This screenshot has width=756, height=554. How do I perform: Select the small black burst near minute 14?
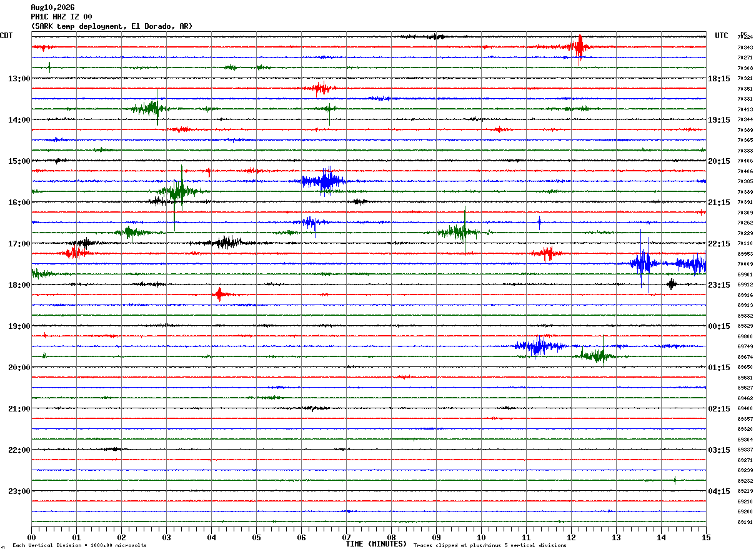(x=672, y=284)
